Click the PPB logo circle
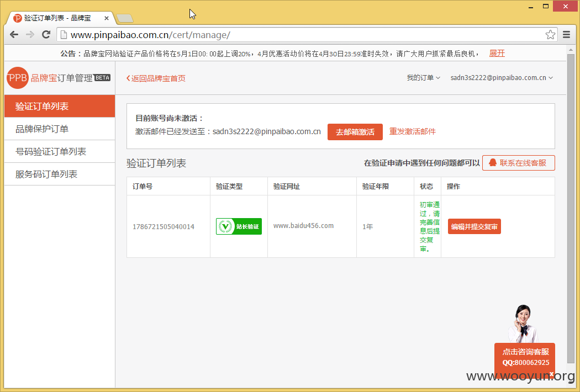Image resolution: width=580 pixels, height=392 pixels. 17,78
